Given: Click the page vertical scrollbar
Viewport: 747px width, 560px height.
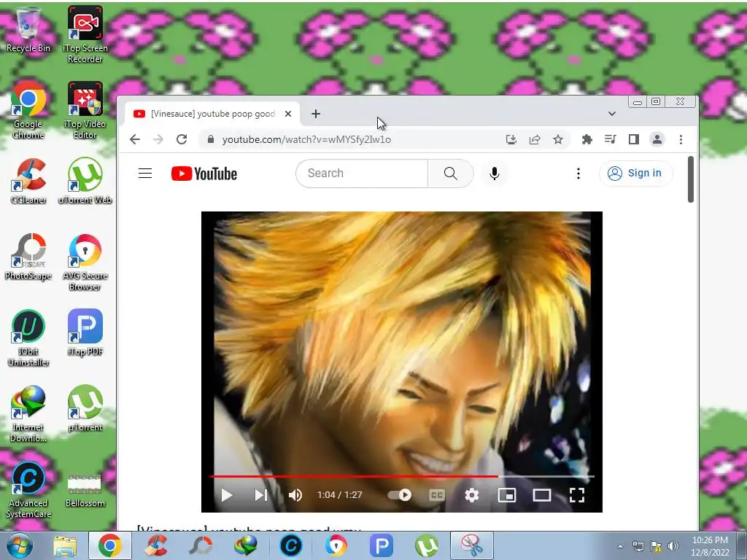Looking at the screenshot, I should pyautogui.click(x=691, y=179).
